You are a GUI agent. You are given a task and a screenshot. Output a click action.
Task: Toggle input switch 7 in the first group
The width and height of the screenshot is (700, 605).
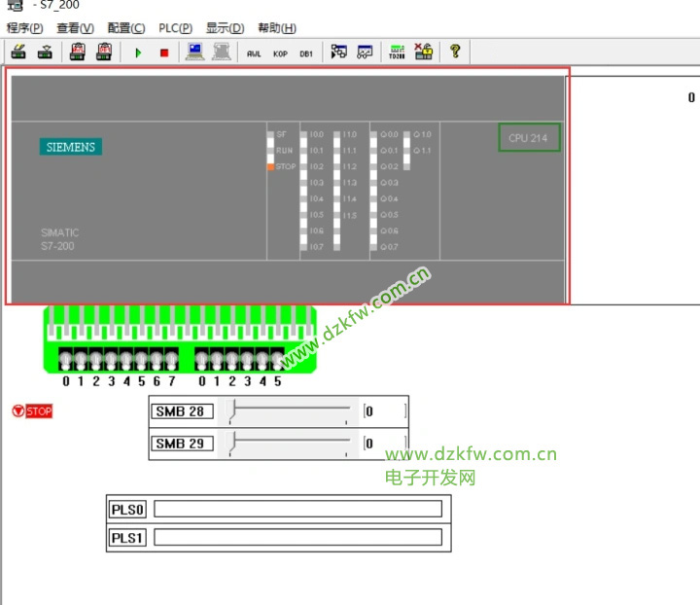[x=171, y=360]
